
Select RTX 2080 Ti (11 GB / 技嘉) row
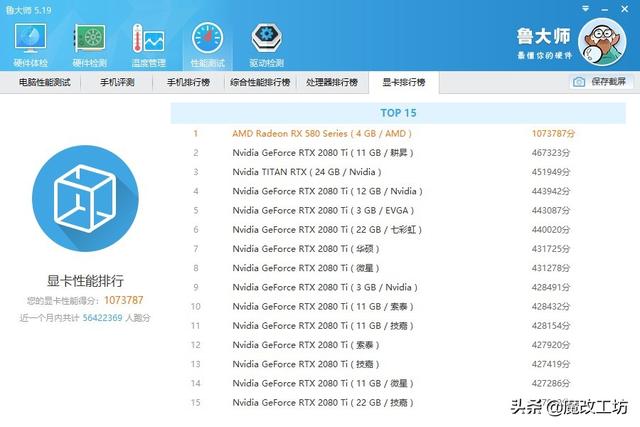click(398, 325)
